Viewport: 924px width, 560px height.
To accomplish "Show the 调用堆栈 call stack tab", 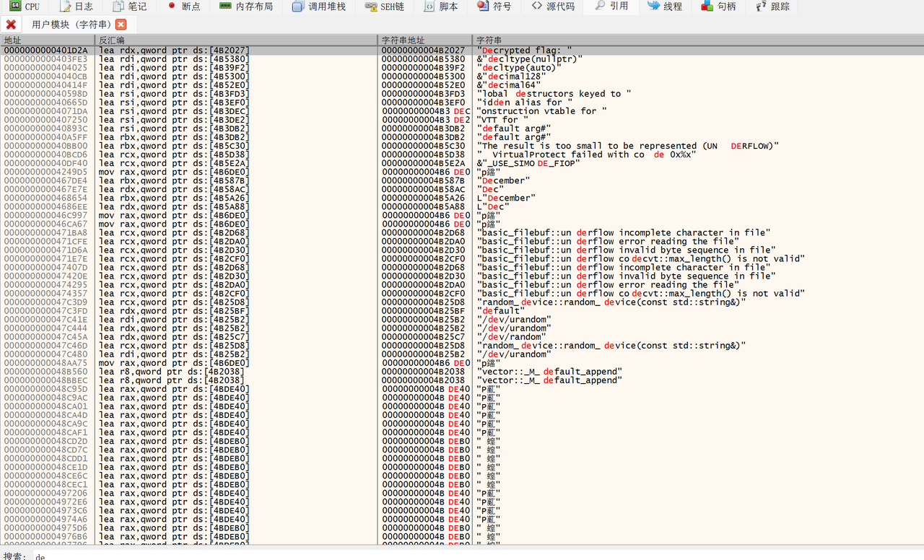I will pos(319,6).
